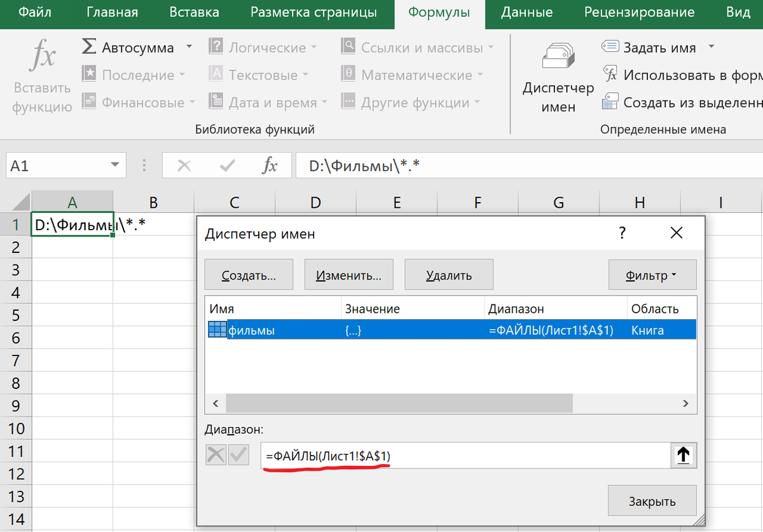
Task: Switch to the Вставка tab
Action: [194, 12]
